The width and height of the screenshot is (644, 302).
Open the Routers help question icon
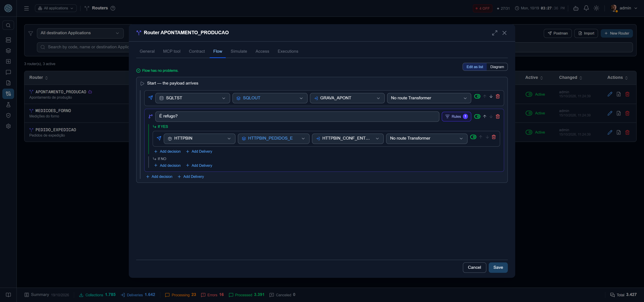pyautogui.click(x=113, y=8)
